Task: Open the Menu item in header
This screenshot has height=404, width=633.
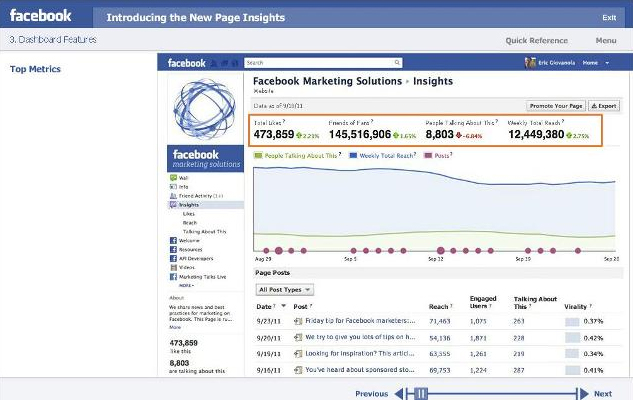Action: [x=605, y=41]
